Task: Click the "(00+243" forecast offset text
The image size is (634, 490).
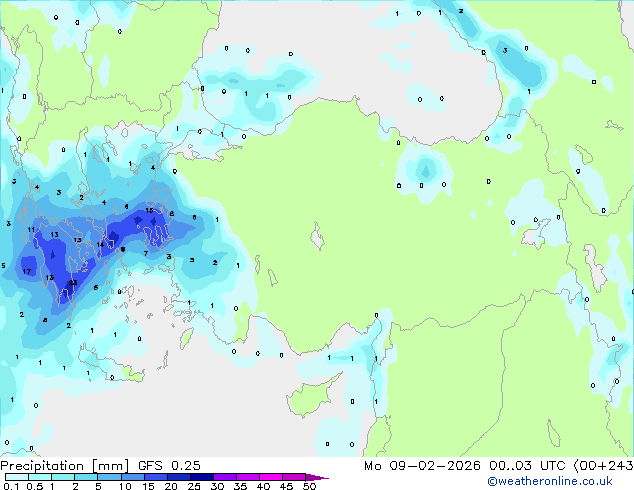Action: [603, 466]
